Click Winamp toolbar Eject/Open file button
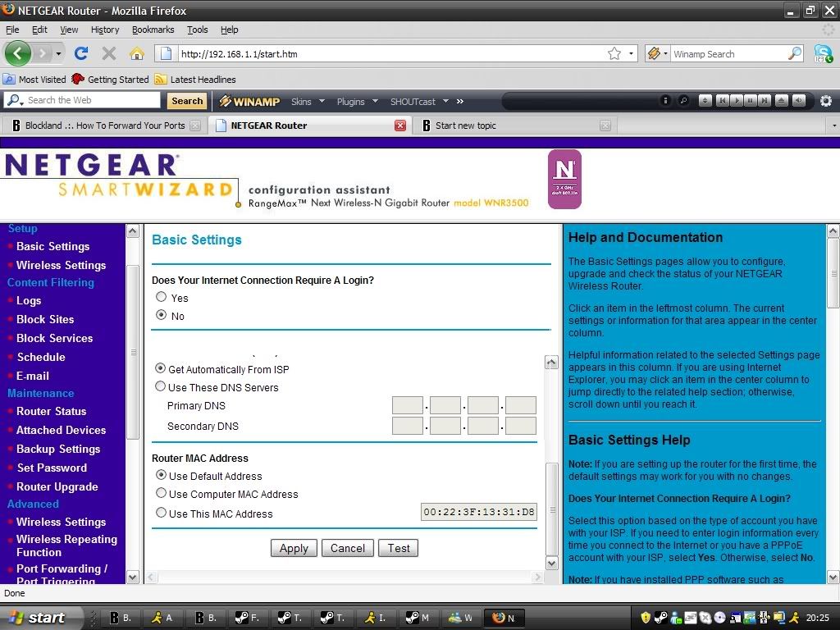The image size is (840, 630). (782, 101)
